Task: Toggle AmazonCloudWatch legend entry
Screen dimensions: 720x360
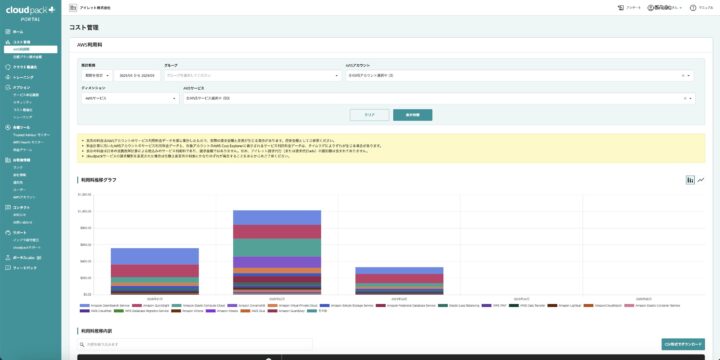Action: click(602, 305)
